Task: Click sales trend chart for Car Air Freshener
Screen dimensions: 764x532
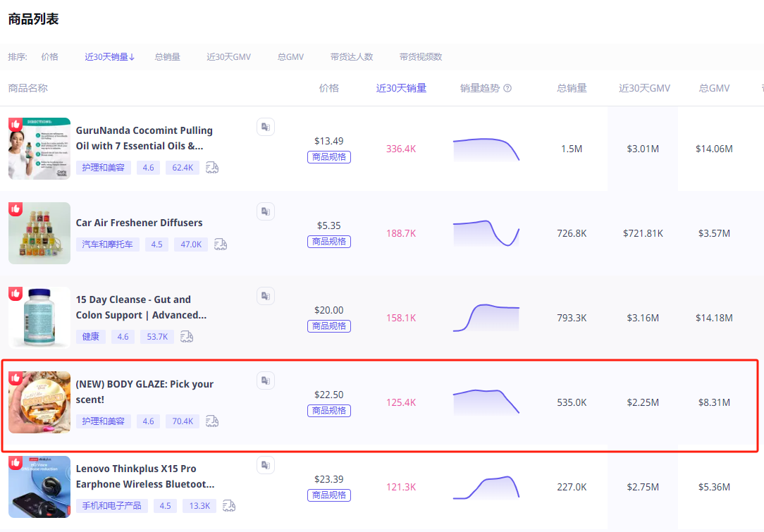Action: (x=486, y=233)
